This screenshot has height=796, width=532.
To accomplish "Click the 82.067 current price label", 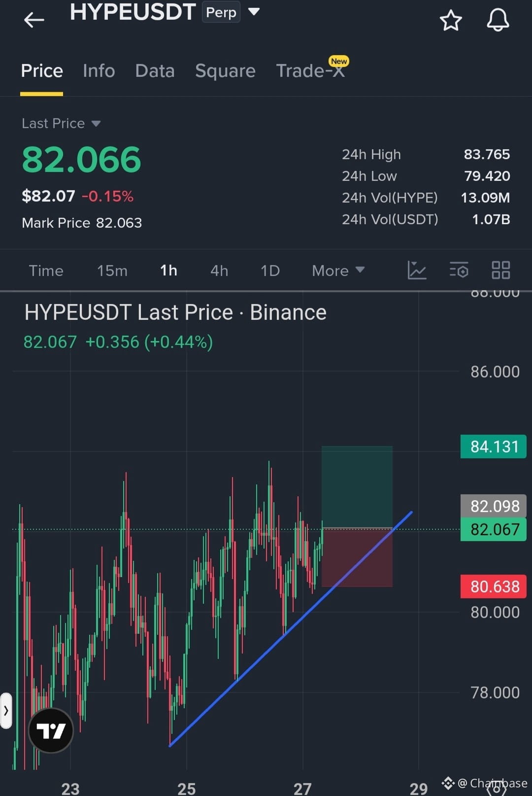I will 493,529.
